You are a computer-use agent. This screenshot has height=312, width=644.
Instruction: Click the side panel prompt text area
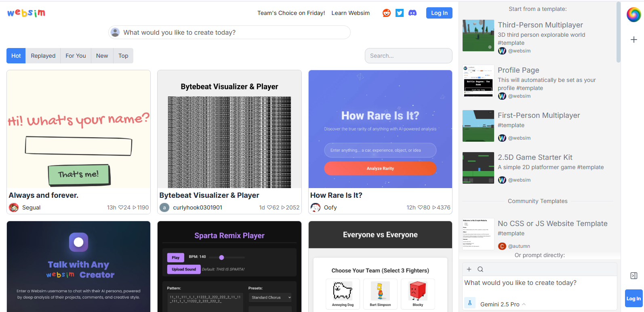click(x=540, y=286)
